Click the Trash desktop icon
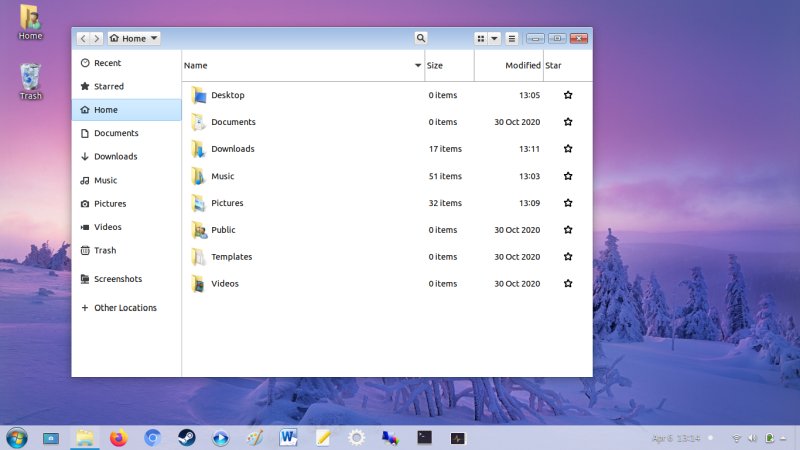Image resolution: width=800 pixels, height=450 pixels. click(x=30, y=82)
